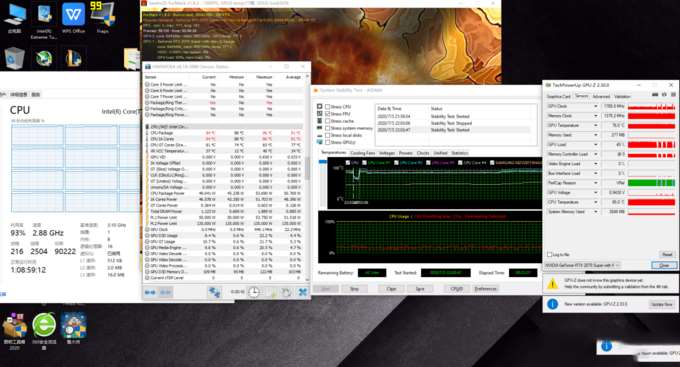
Task: Toggle CPU legend checkbox in AIDA64 graph
Action: point(348,163)
